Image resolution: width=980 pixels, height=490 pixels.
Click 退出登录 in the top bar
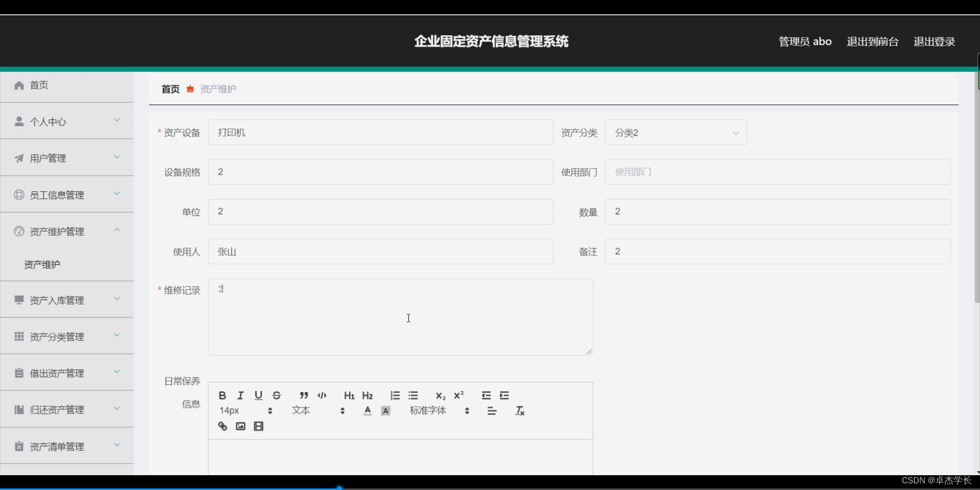point(934,41)
